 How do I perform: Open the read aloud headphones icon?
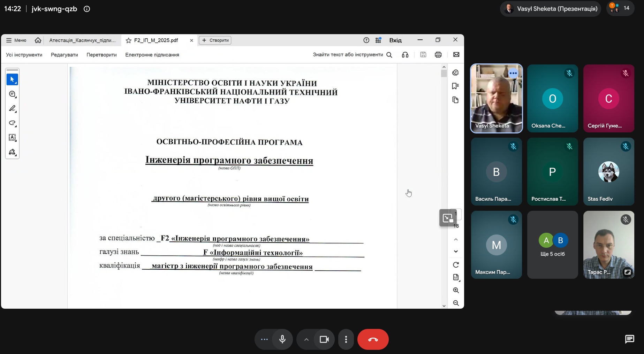[405, 55]
